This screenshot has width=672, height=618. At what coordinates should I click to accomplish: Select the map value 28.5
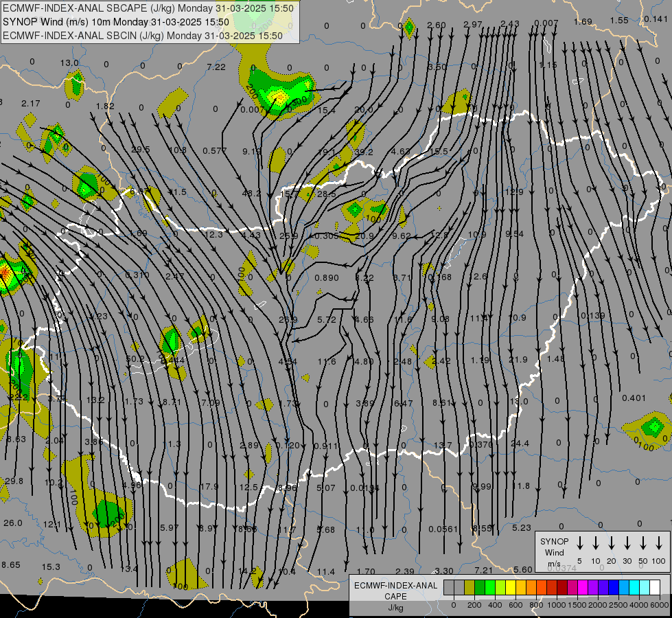coord(327,194)
